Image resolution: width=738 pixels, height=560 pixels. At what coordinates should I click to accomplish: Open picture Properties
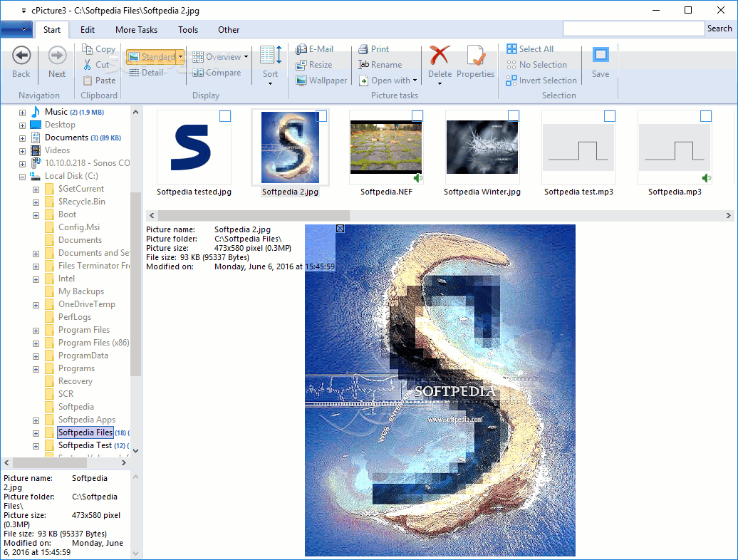[x=475, y=61]
